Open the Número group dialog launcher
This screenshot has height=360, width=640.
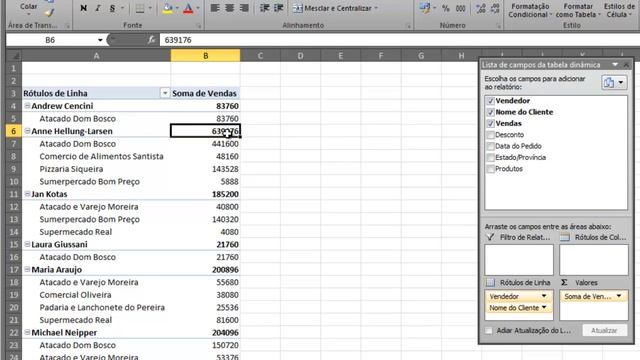[x=498, y=26]
